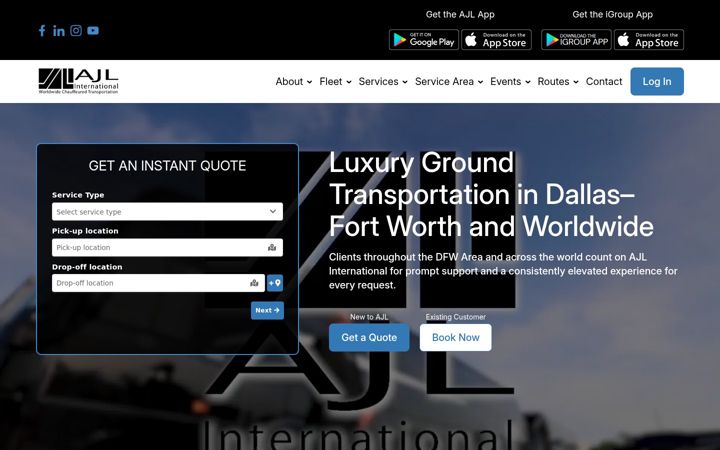Expand the Fleet menu
Screen dimensions: 720x450
pyautogui.click(x=336, y=82)
